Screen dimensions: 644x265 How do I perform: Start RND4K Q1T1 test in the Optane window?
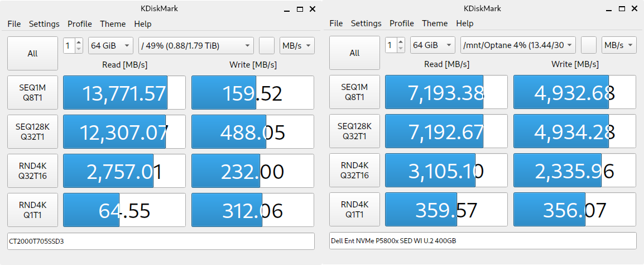354,210
